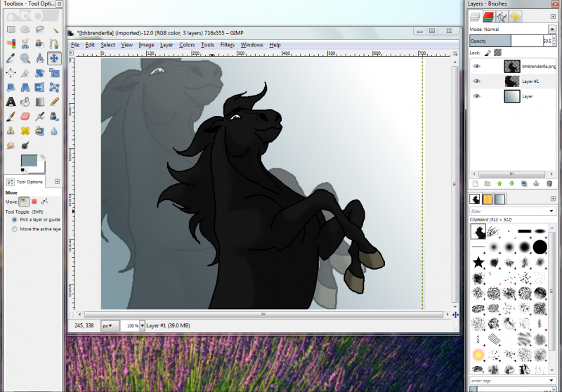Select the Smudge tool
The width and height of the screenshot is (562, 392).
[x=11, y=145]
